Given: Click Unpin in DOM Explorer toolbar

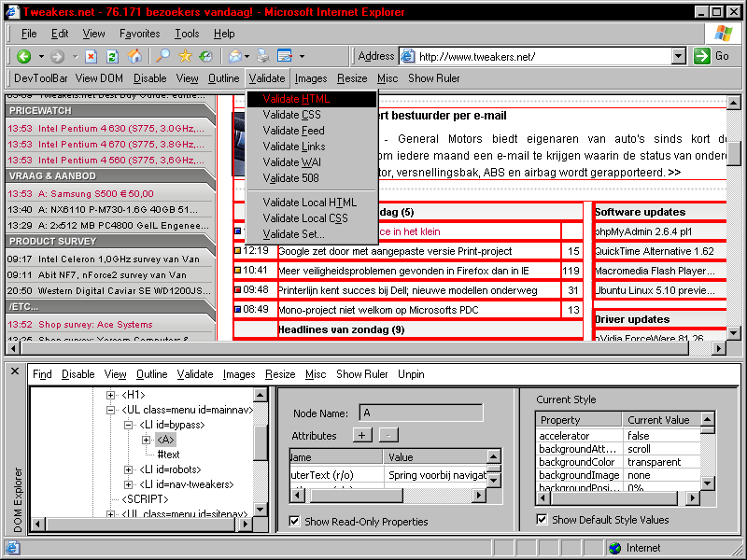Looking at the screenshot, I should pyautogui.click(x=411, y=374).
